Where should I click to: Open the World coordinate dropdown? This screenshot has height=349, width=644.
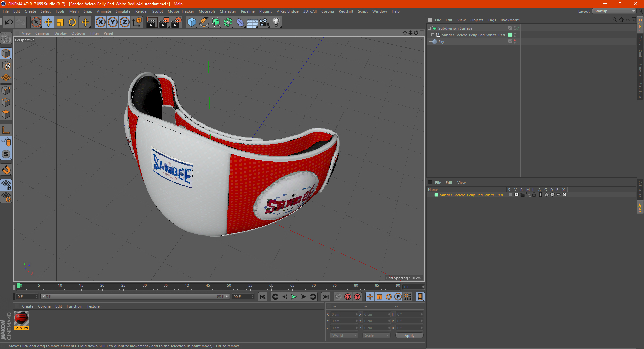point(344,335)
